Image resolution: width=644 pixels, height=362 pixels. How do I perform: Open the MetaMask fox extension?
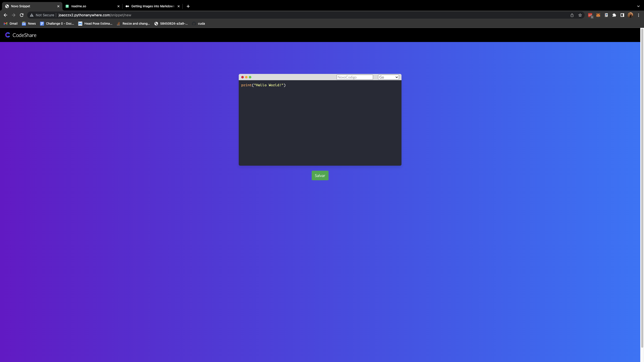(598, 15)
